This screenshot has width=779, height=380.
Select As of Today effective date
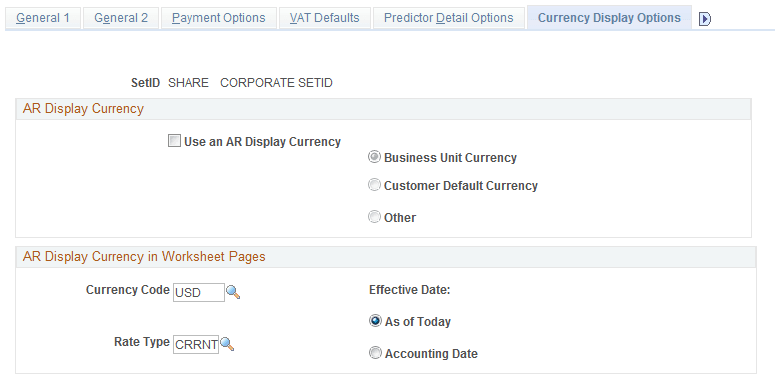(x=375, y=321)
